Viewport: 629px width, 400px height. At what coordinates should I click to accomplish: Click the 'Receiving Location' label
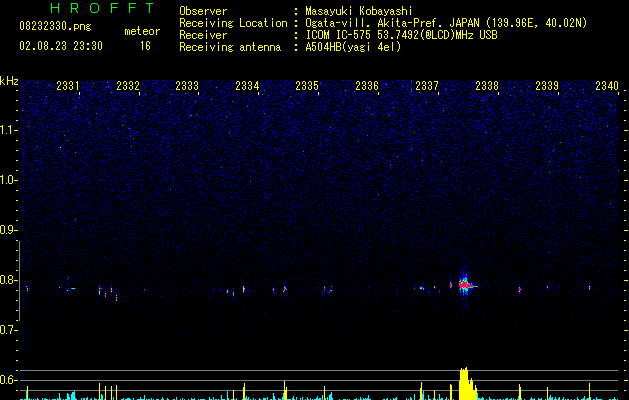point(233,23)
